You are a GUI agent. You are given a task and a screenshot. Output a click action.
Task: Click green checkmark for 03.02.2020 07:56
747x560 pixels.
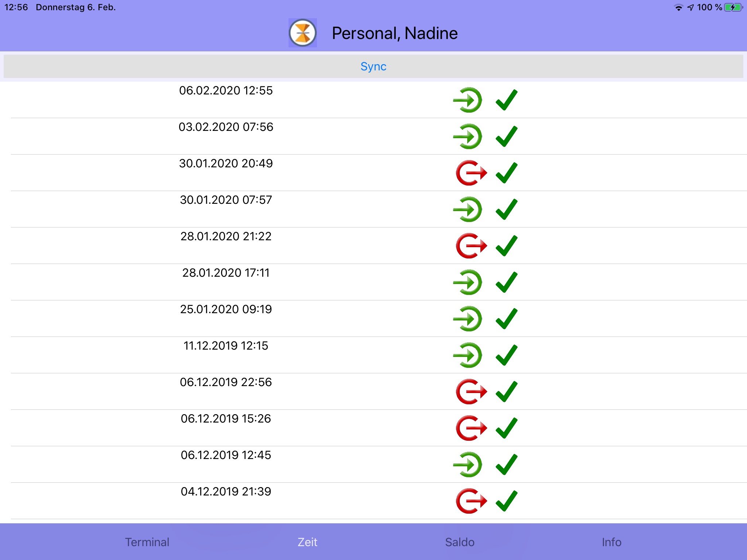click(507, 136)
